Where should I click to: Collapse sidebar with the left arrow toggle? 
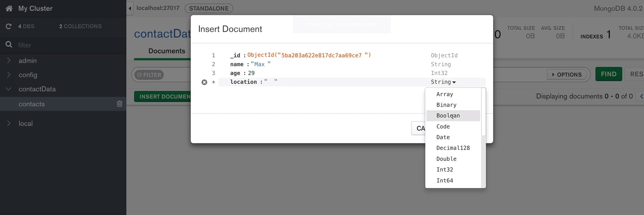[x=130, y=8]
